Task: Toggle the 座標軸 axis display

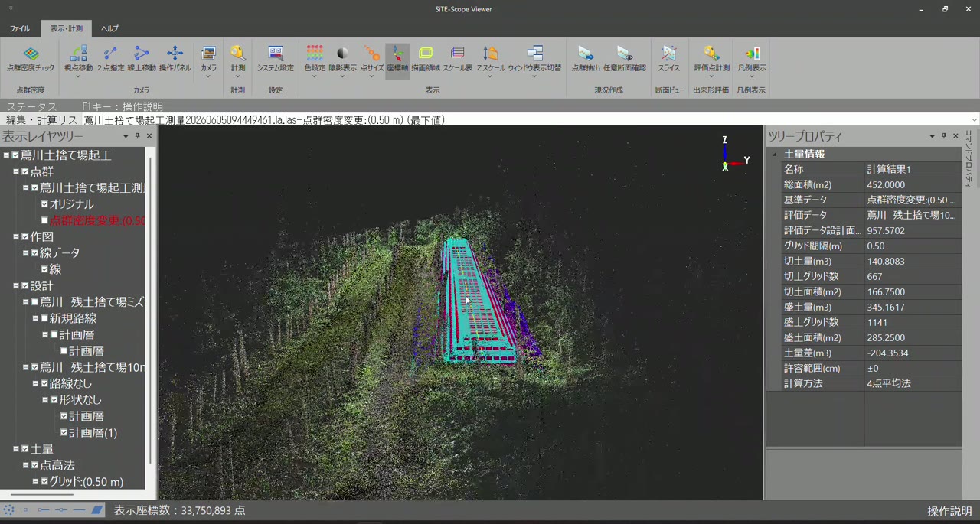Action: pyautogui.click(x=397, y=59)
